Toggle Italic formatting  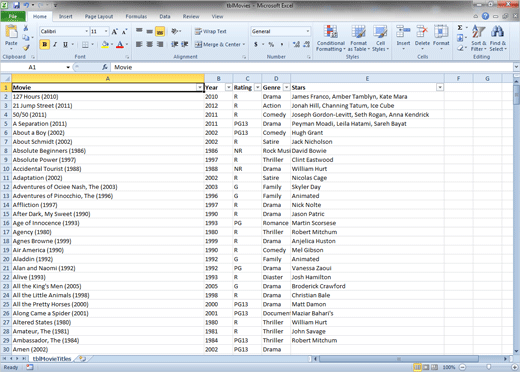point(55,44)
